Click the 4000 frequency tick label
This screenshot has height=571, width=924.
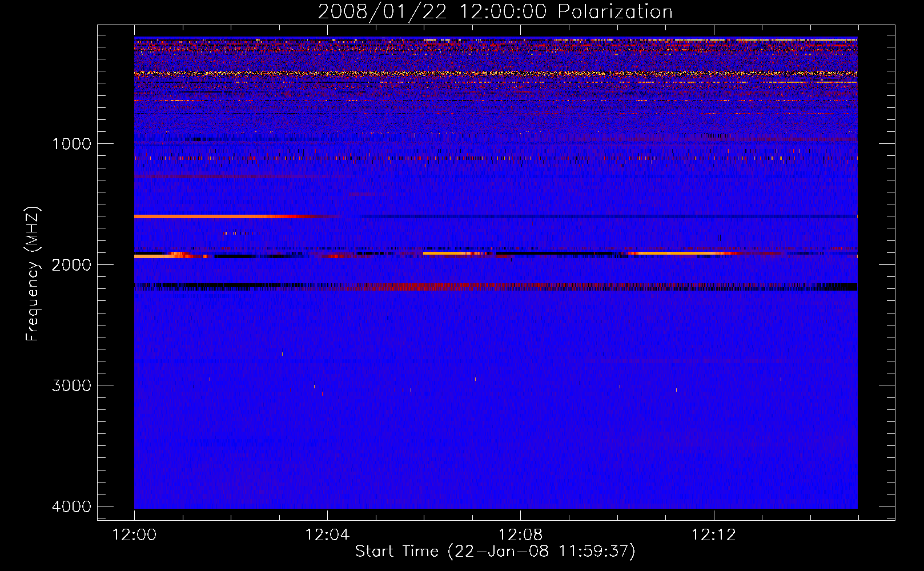pos(71,506)
